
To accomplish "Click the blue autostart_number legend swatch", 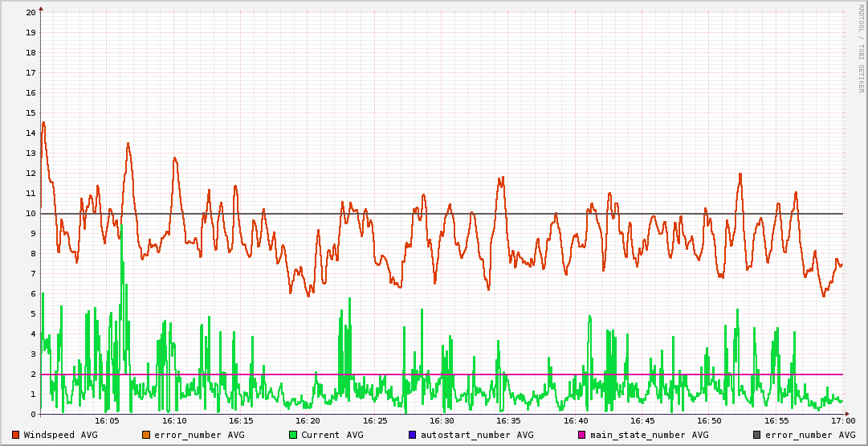I will click(413, 435).
